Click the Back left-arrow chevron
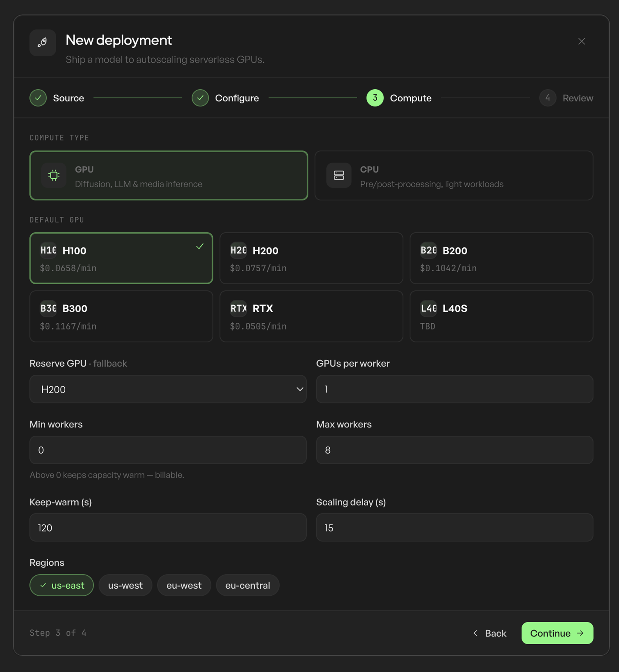This screenshot has height=672, width=619. (x=475, y=633)
